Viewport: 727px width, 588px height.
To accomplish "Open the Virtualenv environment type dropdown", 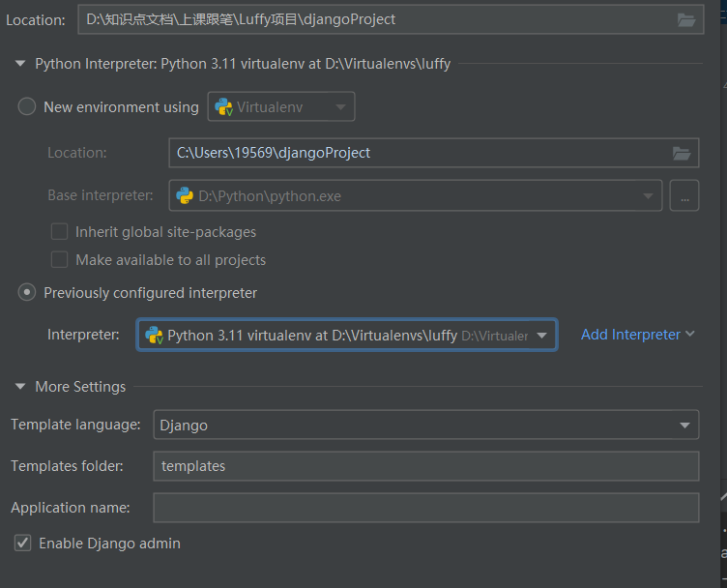I will click(x=340, y=107).
